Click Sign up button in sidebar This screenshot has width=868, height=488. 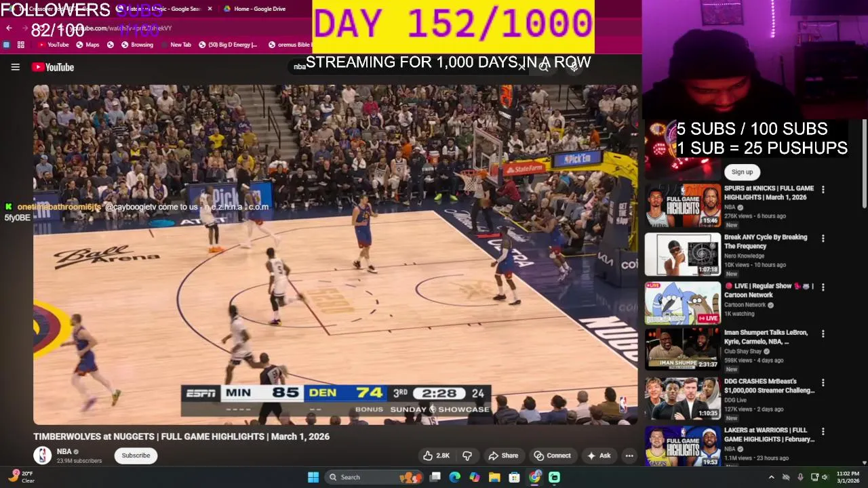(742, 172)
